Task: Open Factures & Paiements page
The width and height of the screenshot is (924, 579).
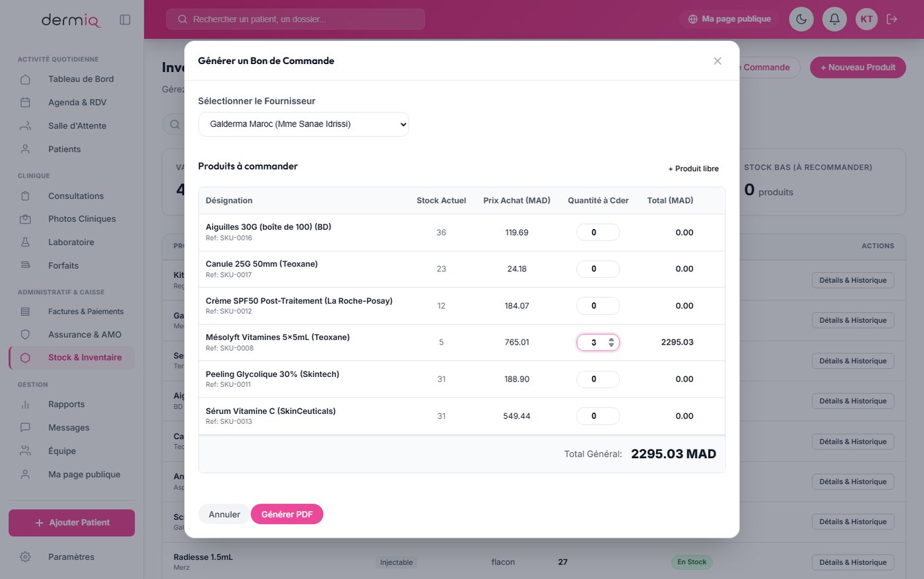Action: point(71,312)
